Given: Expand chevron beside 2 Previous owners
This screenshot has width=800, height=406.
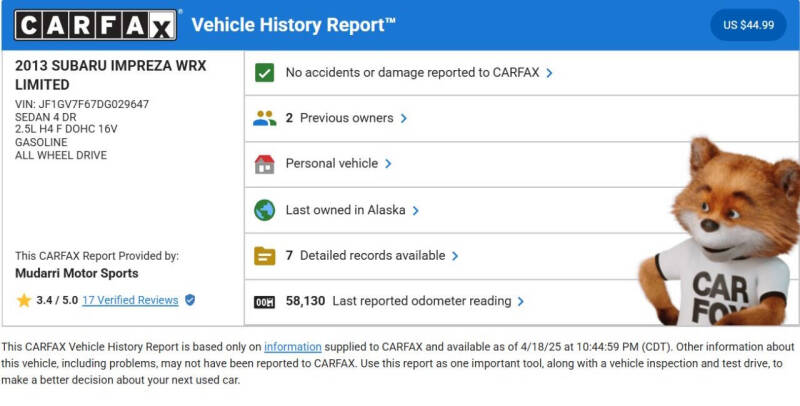Looking at the screenshot, I should tap(404, 118).
